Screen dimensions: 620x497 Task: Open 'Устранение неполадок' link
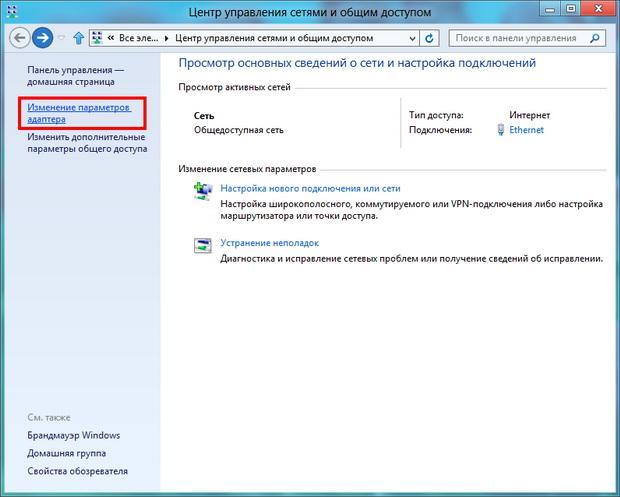coord(269,243)
